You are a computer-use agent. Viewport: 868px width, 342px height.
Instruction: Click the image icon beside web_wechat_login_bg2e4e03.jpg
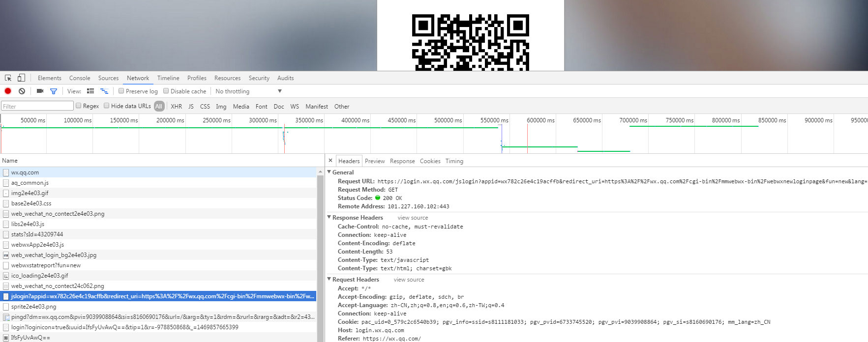pyautogui.click(x=6, y=255)
